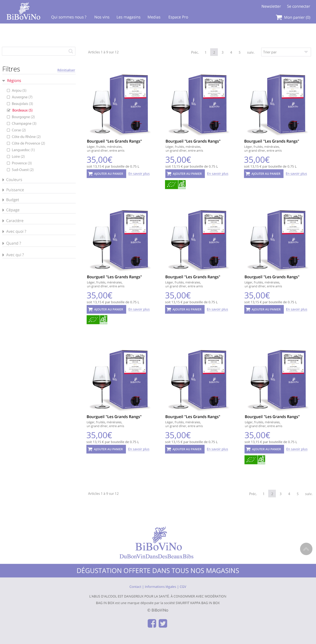The image size is (316, 644).
Task: Click the back-to-top arrow button
Action: tap(306, 549)
